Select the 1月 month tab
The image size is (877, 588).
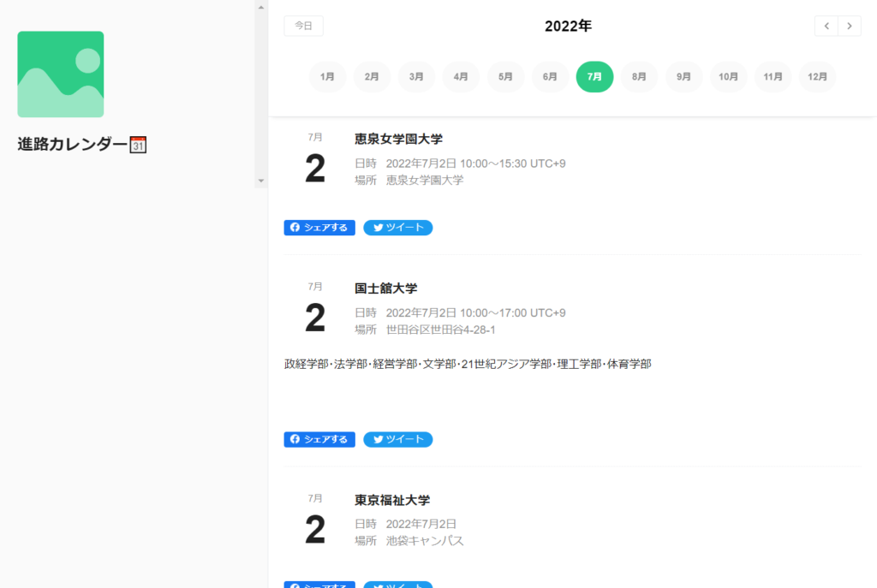pyautogui.click(x=327, y=76)
